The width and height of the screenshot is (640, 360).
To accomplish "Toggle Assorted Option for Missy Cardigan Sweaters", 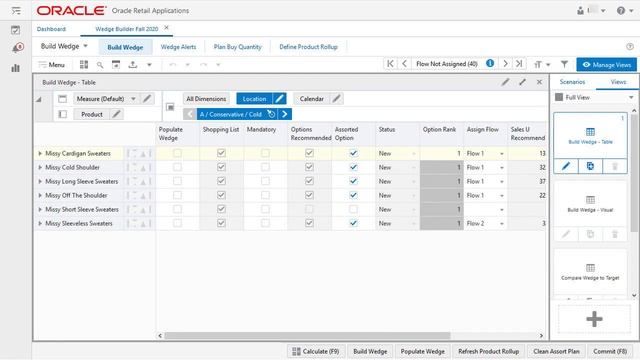I will [353, 153].
